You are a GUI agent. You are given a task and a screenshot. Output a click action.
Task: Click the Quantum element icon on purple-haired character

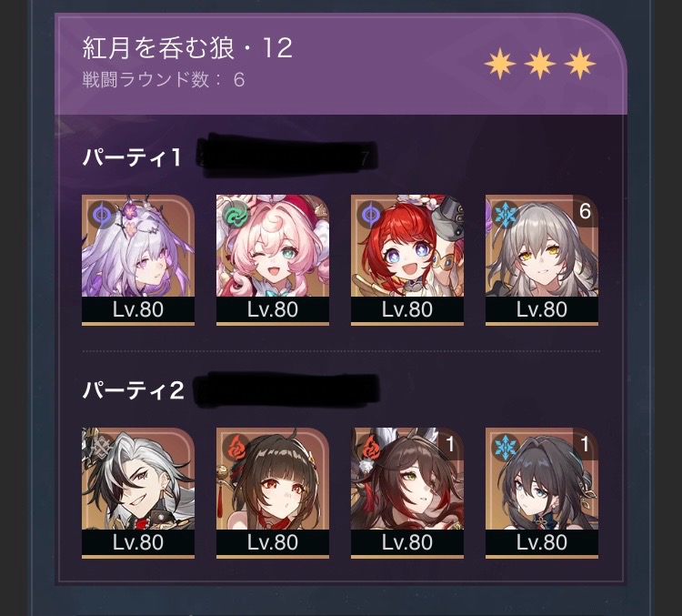click(101, 214)
